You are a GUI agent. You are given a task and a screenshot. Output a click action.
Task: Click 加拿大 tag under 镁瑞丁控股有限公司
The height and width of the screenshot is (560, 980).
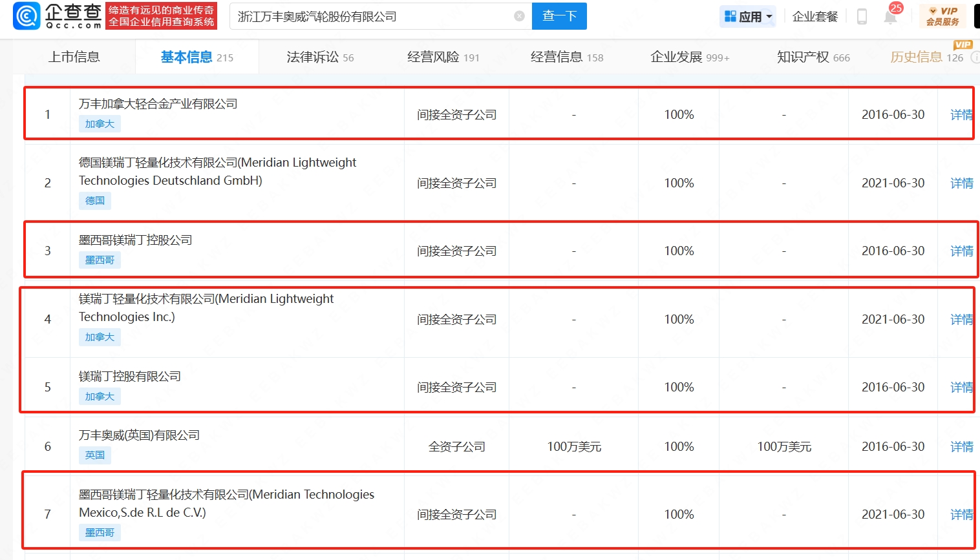pyautogui.click(x=100, y=397)
